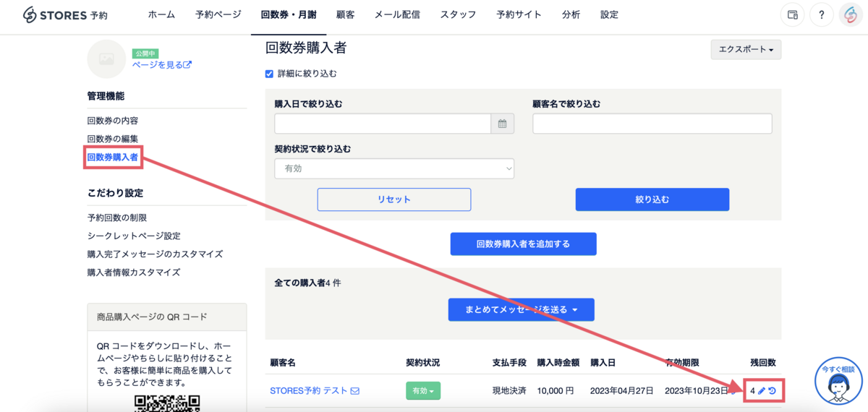Image resolution: width=868 pixels, height=412 pixels.
Task: Click the blue 絞り込む button
Action: click(x=652, y=199)
